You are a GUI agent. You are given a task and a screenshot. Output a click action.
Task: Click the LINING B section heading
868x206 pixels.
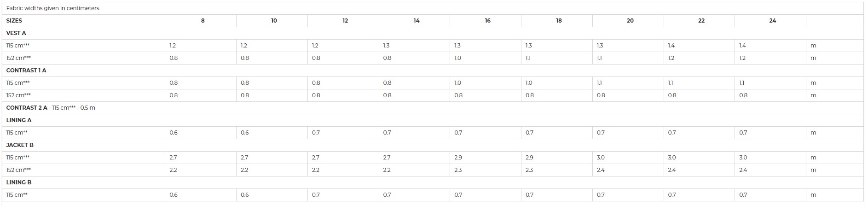tap(19, 182)
